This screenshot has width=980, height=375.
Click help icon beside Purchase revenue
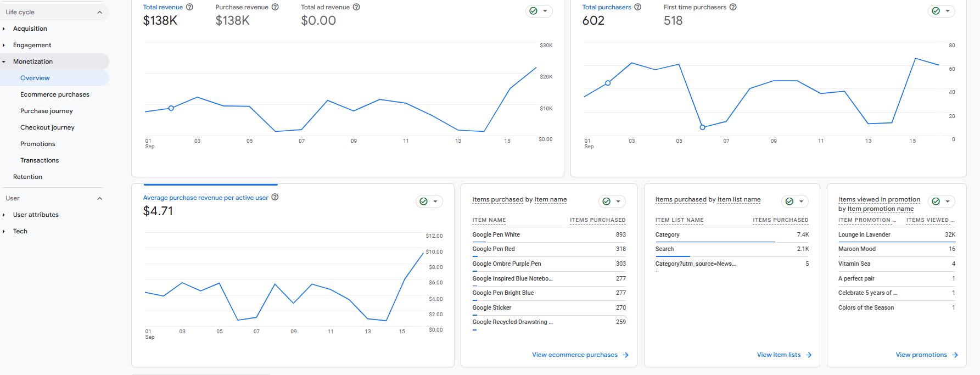click(275, 7)
